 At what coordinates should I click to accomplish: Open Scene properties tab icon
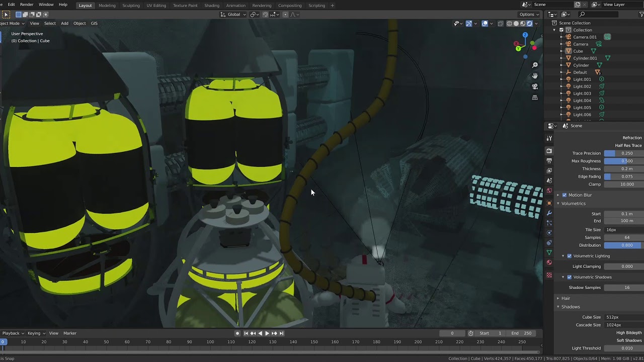549,180
